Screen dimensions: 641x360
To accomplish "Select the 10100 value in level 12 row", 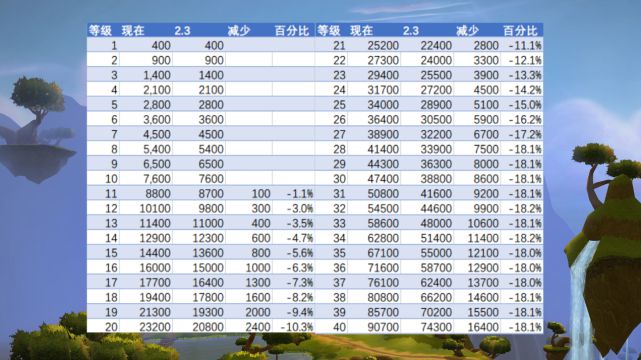I will pos(155,208).
